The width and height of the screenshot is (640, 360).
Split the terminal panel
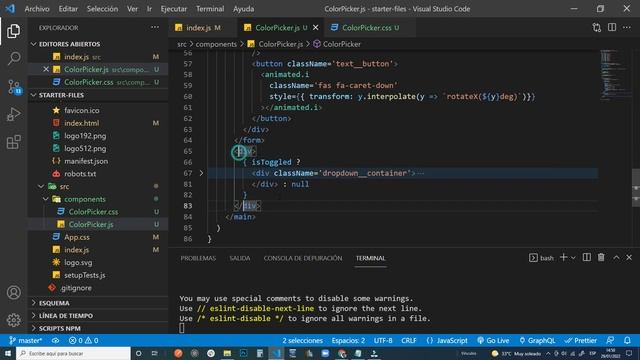coord(587,258)
